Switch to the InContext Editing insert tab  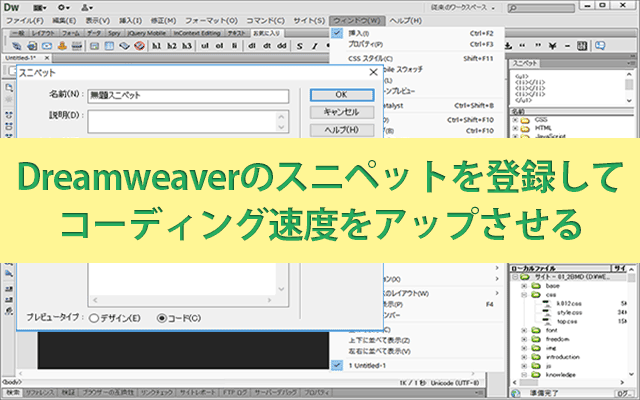click(x=197, y=33)
